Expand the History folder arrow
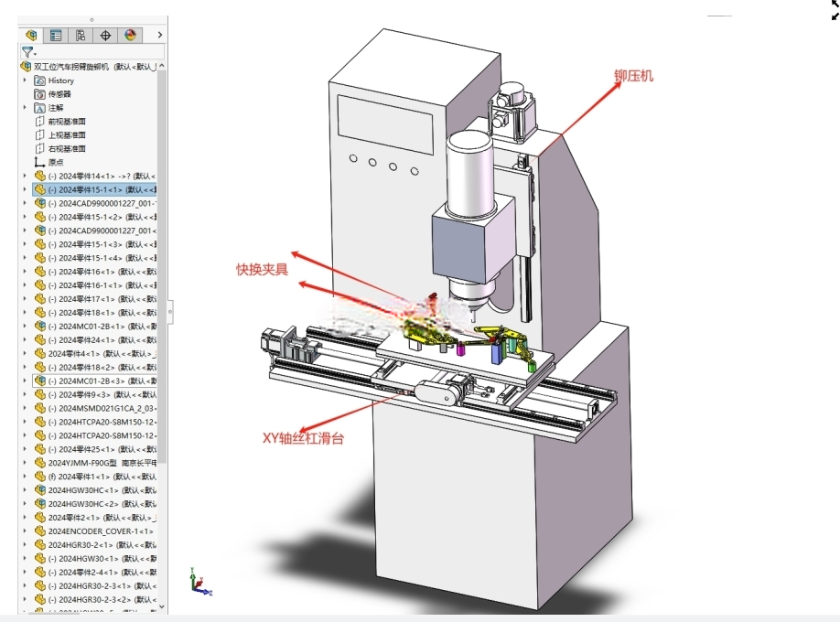The width and height of the screenshot is (840, 622). pyautogui.click(x=25, y=80)
